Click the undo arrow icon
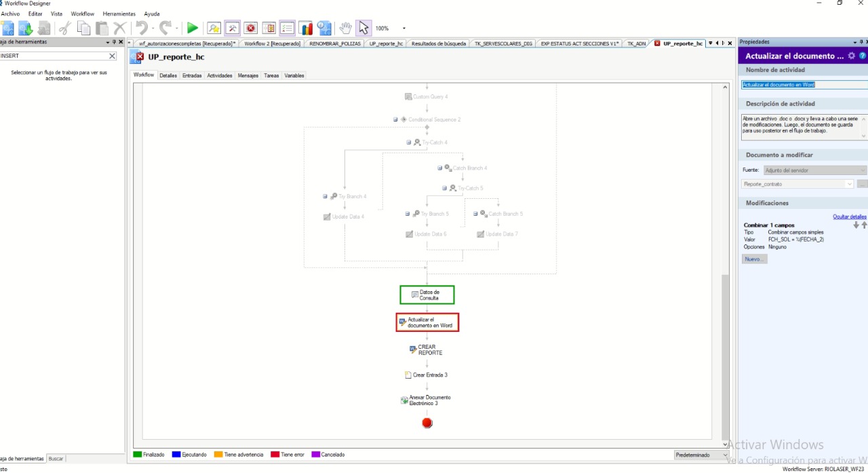 pyautogui.click(x=142, y=29)
